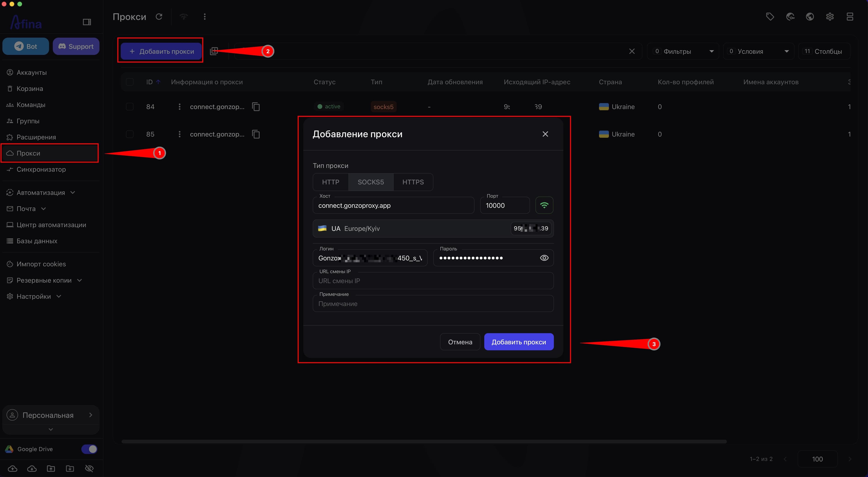Tick the checkbox for proxy row 84
Image resolution: width=868 pixels, height=477 pixels.
(x=130, y=107)
